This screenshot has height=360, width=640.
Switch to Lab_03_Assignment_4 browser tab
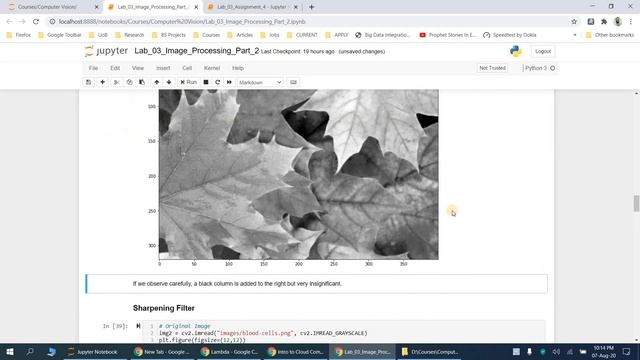[x=252, y=7]
